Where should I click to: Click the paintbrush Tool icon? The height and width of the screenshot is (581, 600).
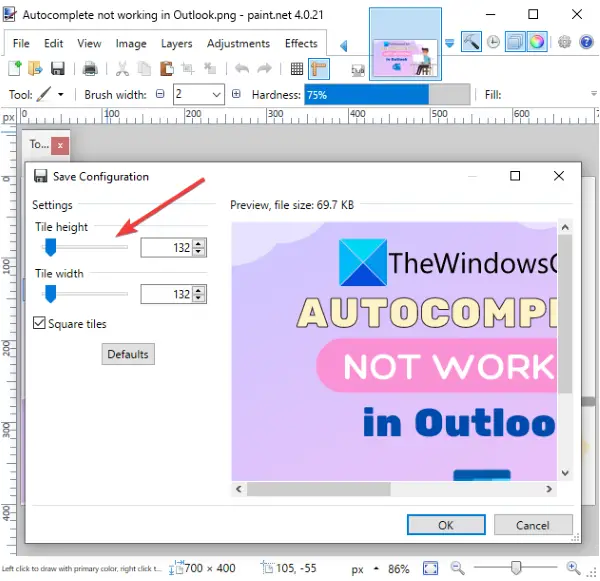44,94
